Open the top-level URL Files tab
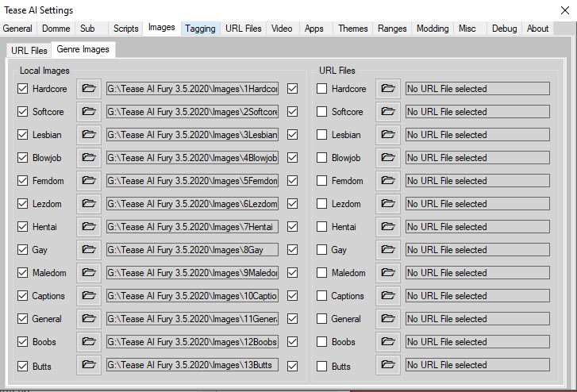The width and height of the screenshot is (577, 392). click(x=243, y=29)
